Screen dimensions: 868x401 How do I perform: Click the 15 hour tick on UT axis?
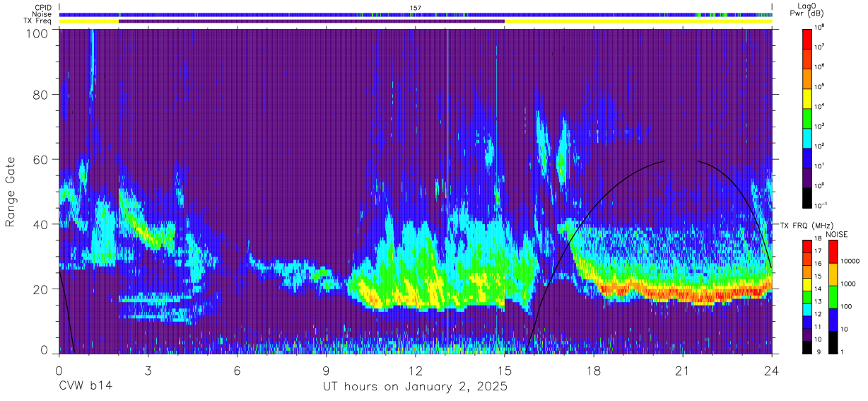505,371
